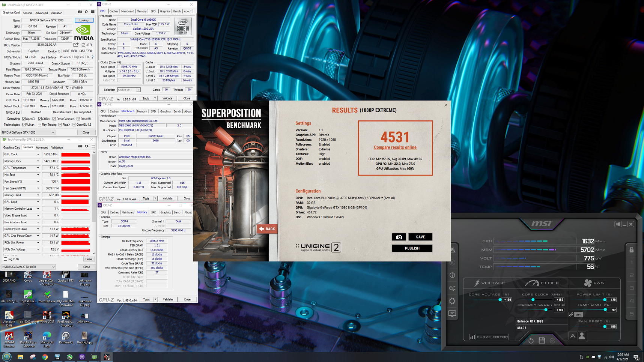Open AIDA64 Extreme desktop shortcut
644x362 pixels.
(x=9, y=340)
